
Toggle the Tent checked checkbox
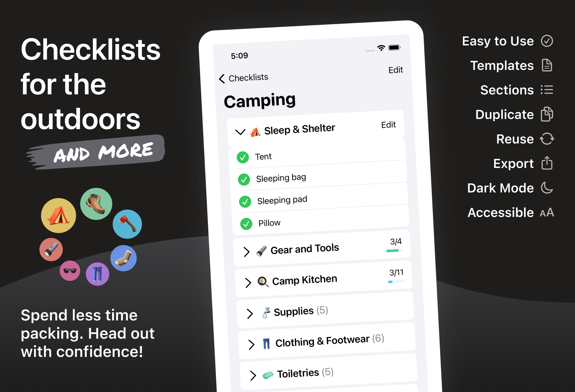point(243,157)
